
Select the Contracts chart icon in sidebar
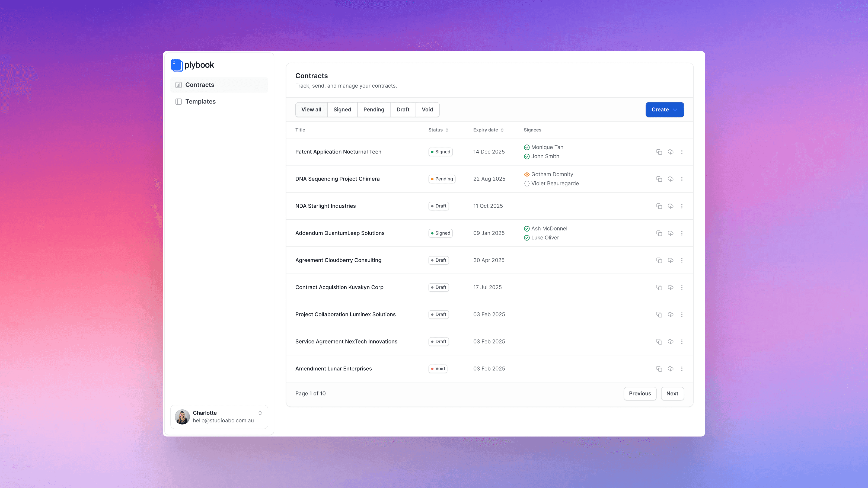coord(178,85)
